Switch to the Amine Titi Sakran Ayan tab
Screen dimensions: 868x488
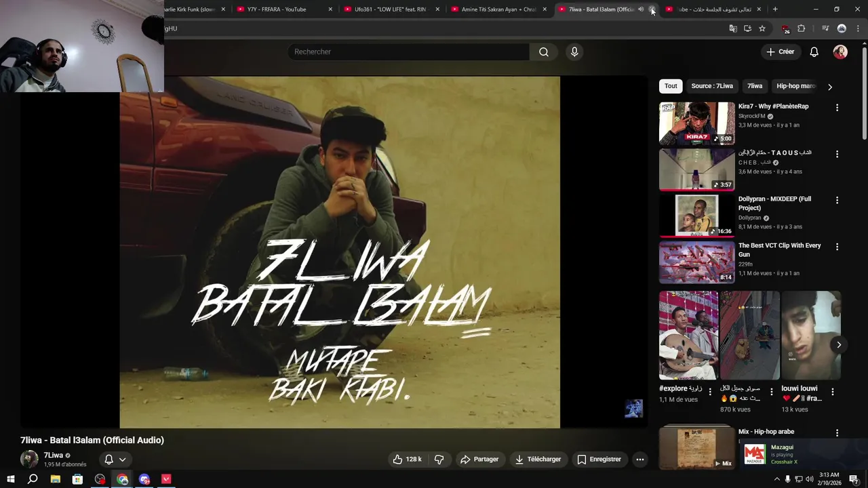pos(498,9)
